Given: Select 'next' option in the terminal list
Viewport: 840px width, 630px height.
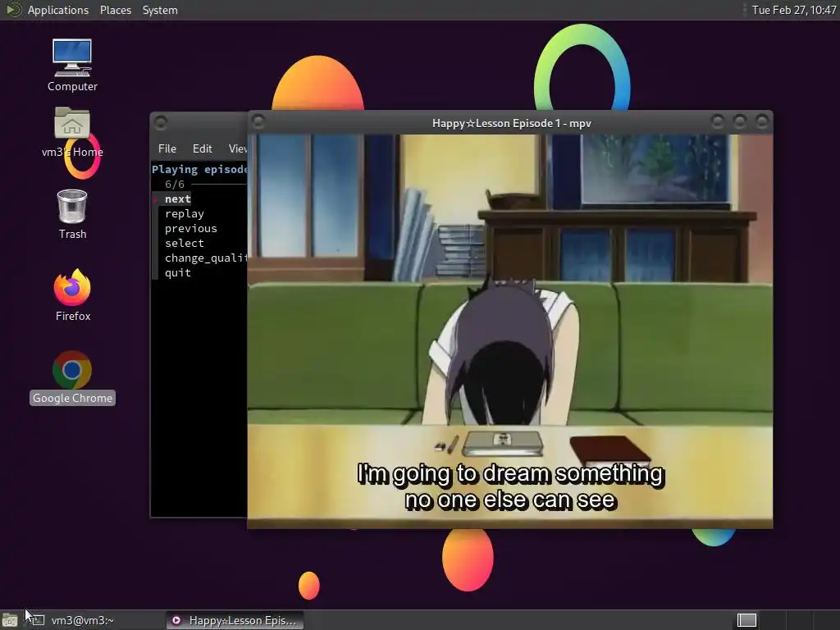Looking at the screenshot, I should point(177,199).
